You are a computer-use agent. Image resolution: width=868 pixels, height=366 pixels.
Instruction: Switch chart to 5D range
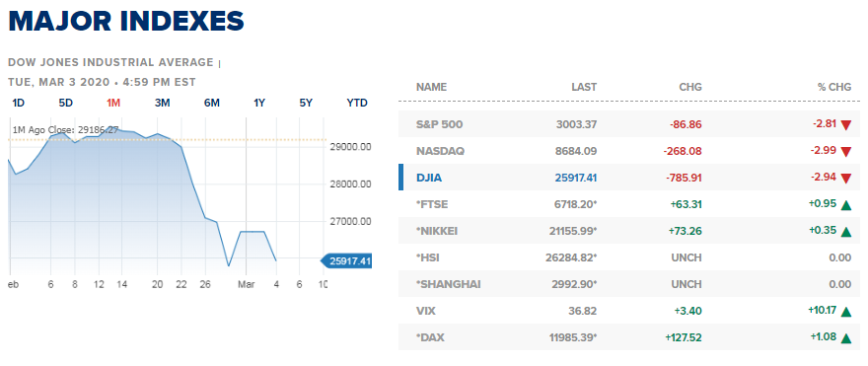(x=66, y=103)
